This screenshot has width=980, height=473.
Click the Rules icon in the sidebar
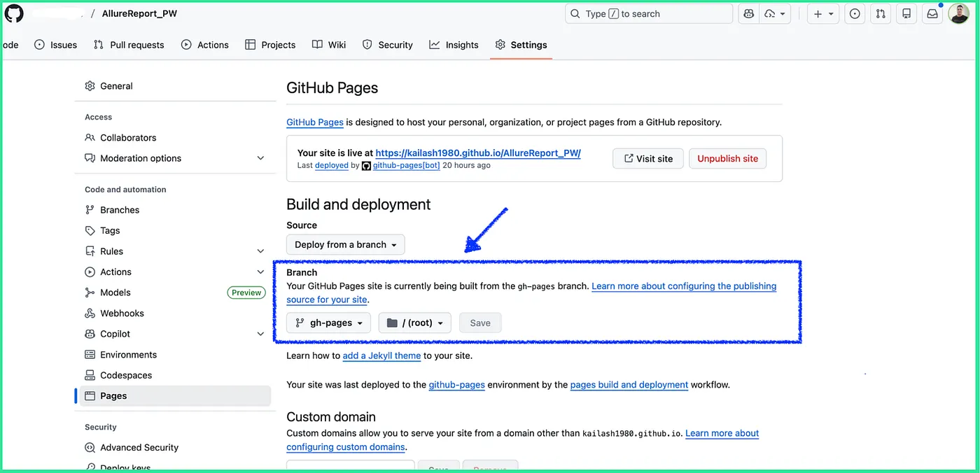tap(90, 251)
